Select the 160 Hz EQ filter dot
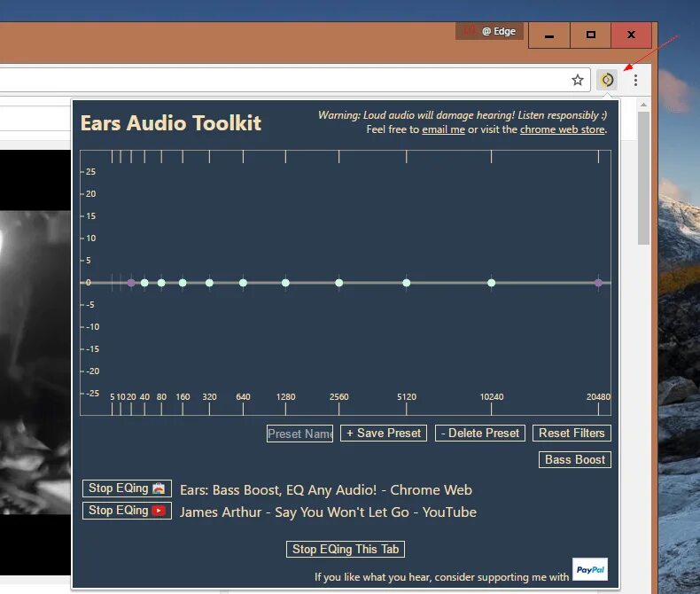Image resolution: width=700 pixels, height=594 pixels. click(x=183, y=283)
